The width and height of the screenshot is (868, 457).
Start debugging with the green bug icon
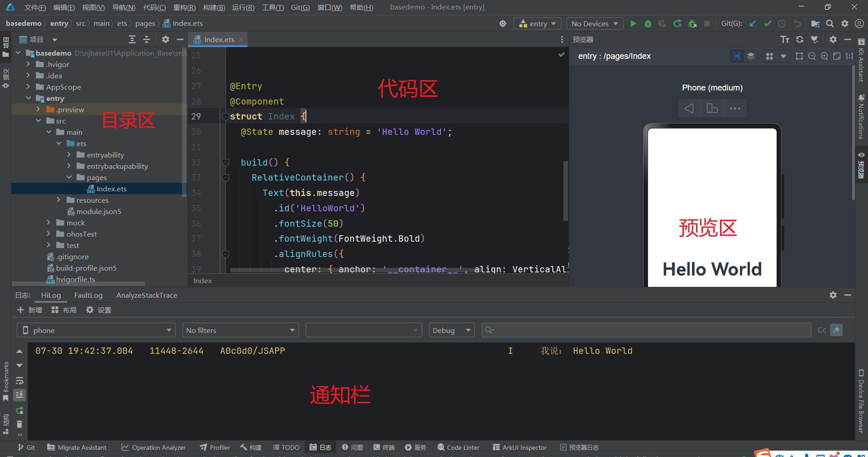pos(648,24)
